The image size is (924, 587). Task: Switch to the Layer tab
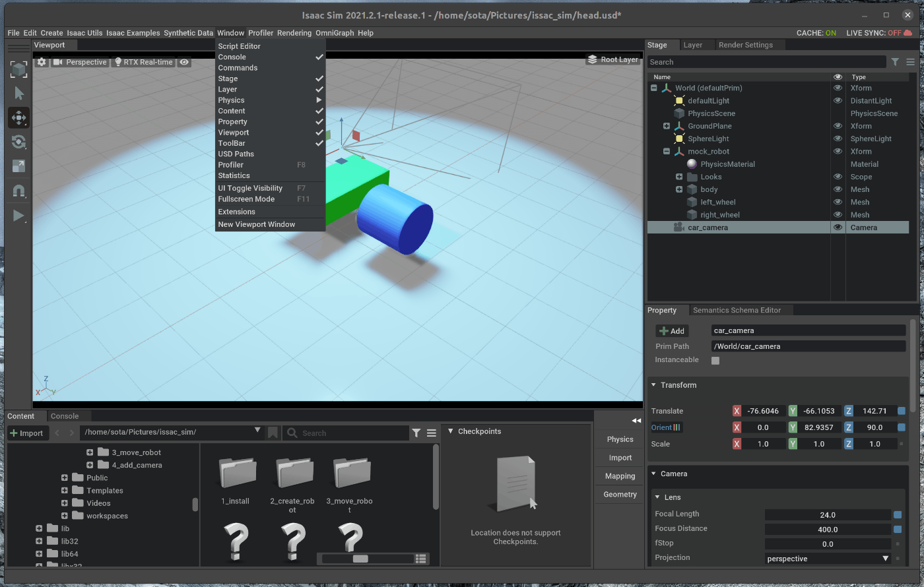coord(692,45)
